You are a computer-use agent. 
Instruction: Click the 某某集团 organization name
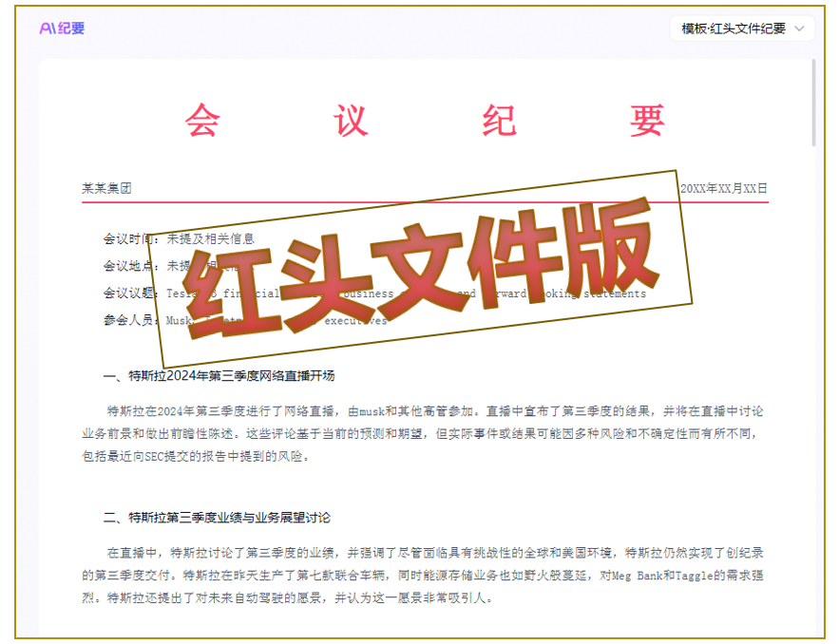tap(106, 188)
